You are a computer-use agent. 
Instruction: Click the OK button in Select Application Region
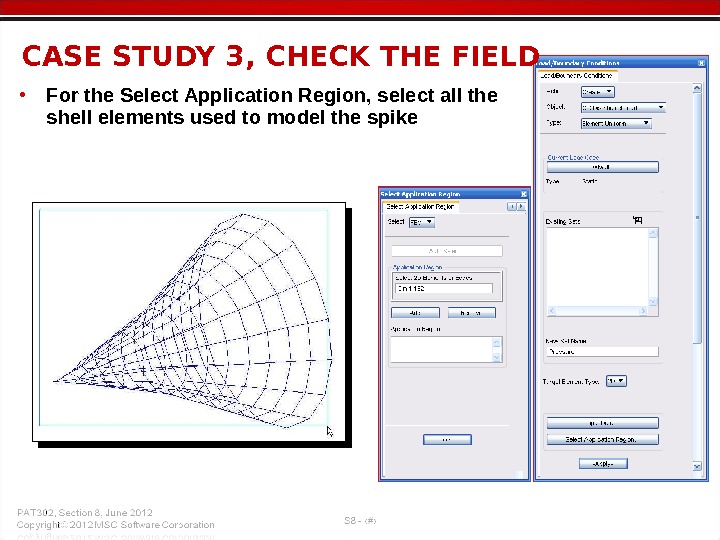(447, 440)
